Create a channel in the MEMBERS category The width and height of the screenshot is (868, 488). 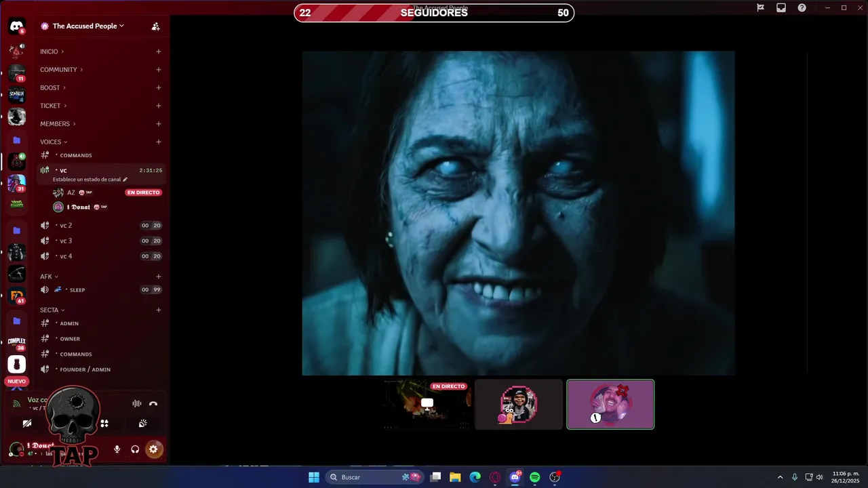tap(159, 124)
